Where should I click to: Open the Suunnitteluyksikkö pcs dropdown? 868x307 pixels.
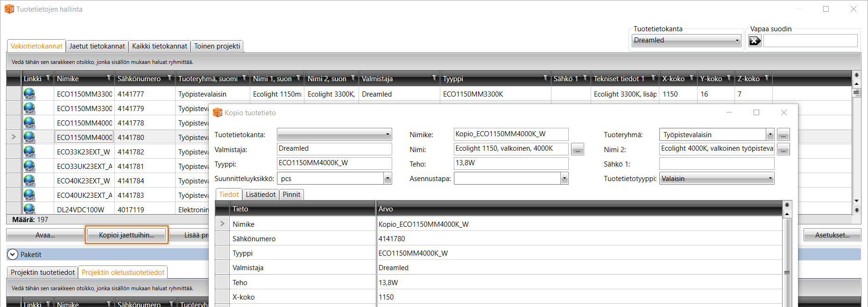click(x=387, y=179)
